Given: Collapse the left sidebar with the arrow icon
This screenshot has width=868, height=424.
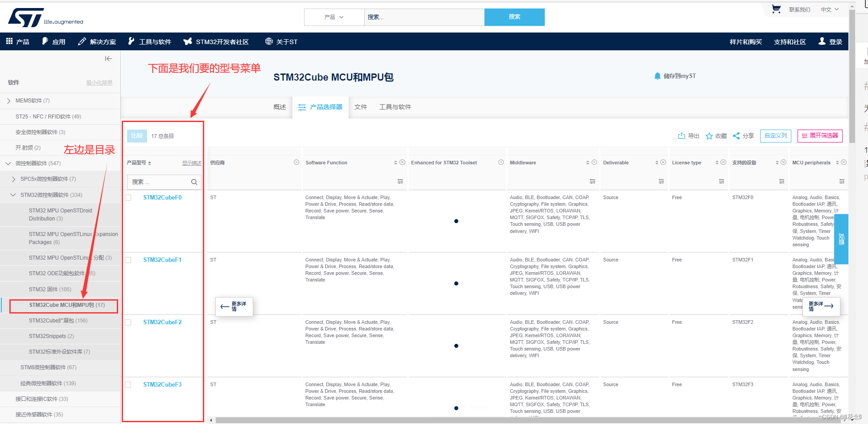Looking at the screenshot, I should (108, 58).
